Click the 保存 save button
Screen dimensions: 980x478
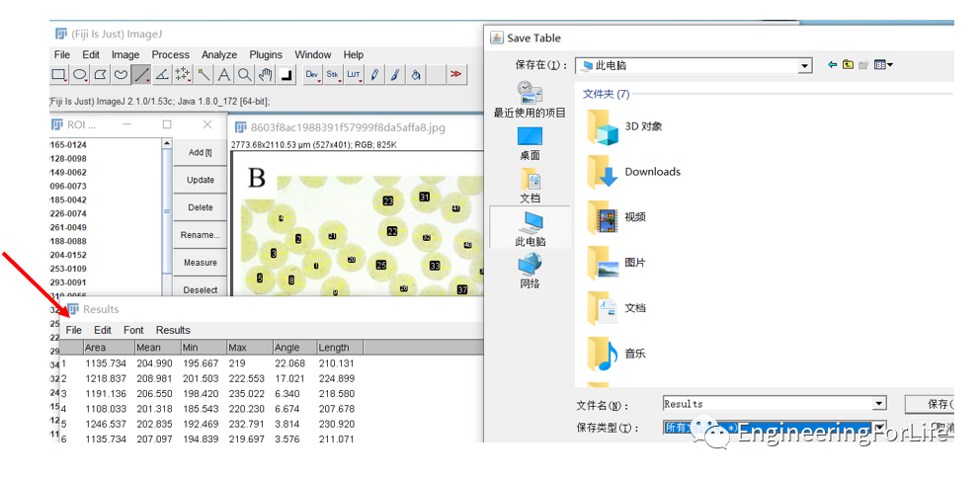point(932,404)
